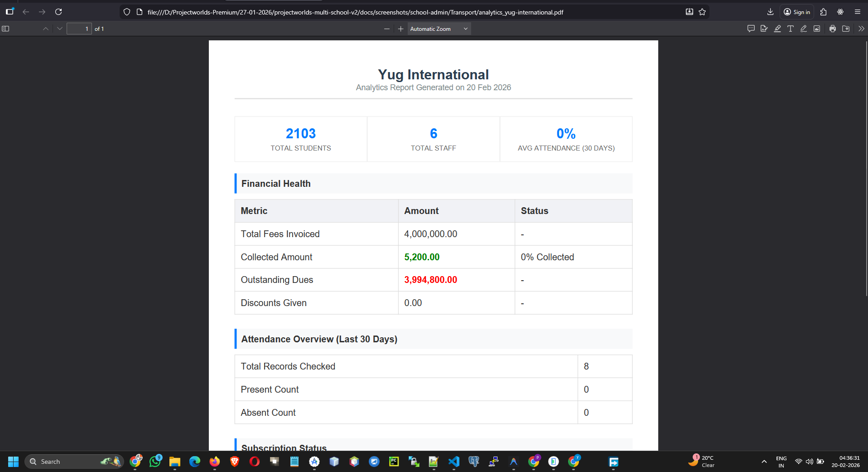The image size is (868, 472).
Task: Open the add signature tool
Action: tap(764, 29)
